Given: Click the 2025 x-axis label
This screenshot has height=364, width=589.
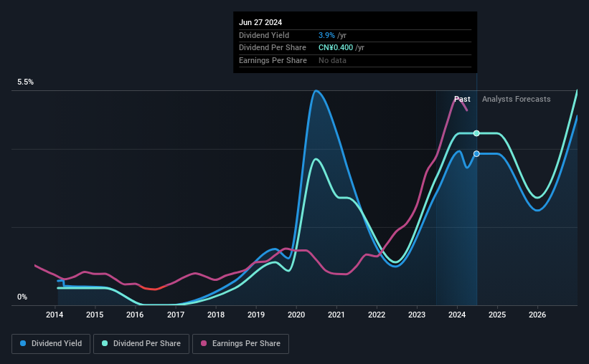Looking at the screenshot, I should [x=497, y=315].
